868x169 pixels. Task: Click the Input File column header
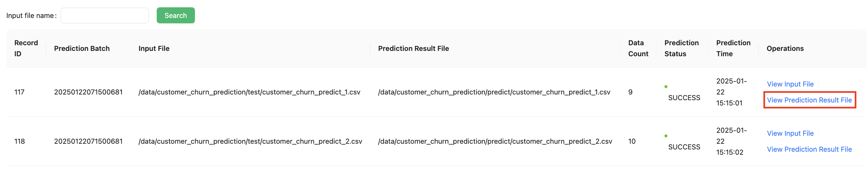pos(154,49)
